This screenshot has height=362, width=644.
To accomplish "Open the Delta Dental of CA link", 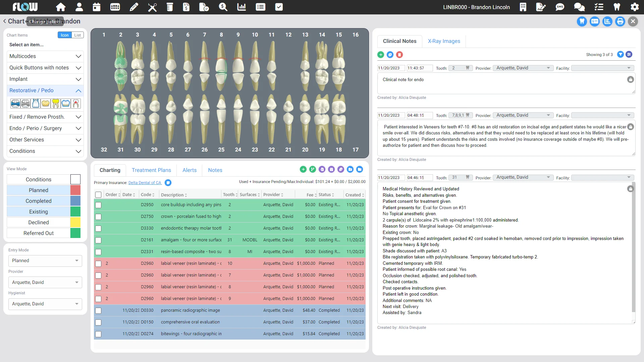I will coord(145,183).
